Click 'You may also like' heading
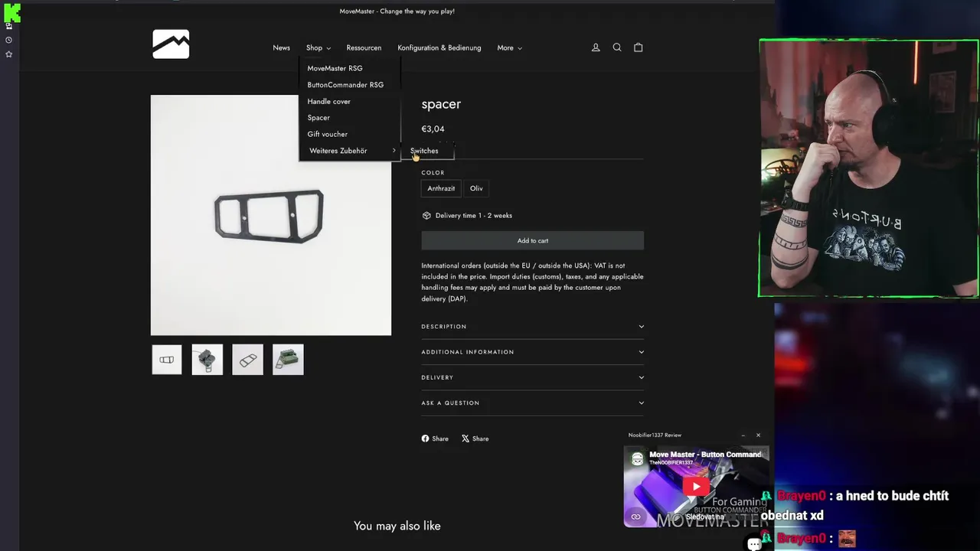980x551 pixels. pyautogui.click(x=397, y=526)
